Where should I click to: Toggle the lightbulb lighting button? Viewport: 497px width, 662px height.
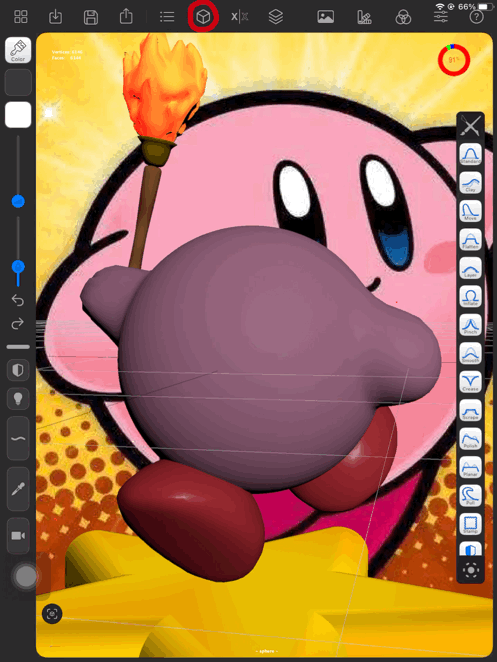18,399
